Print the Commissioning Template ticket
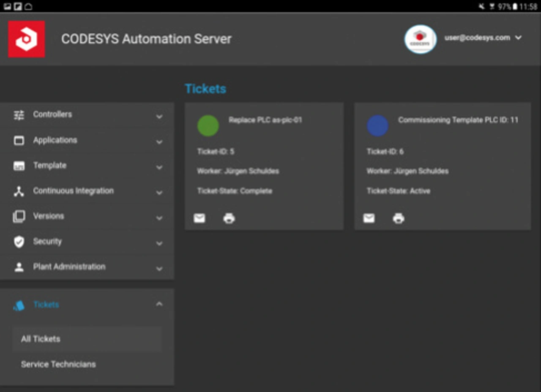541x392 pixels. coord(399,218)
